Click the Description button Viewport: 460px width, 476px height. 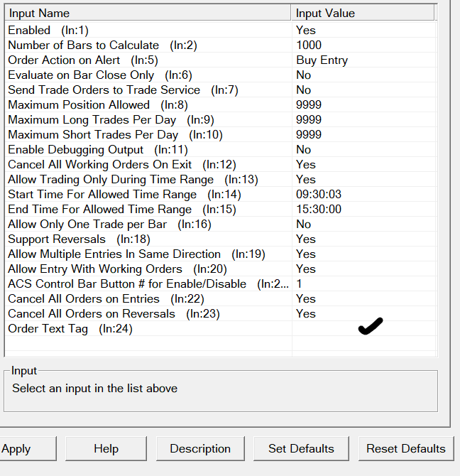[200, 448]
